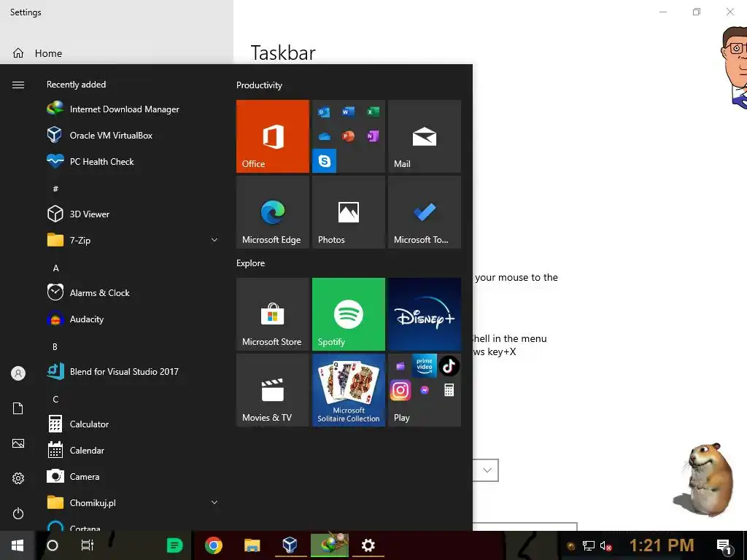
Task: Expand the Start menu hamburger button
Action: coord(18,85)
